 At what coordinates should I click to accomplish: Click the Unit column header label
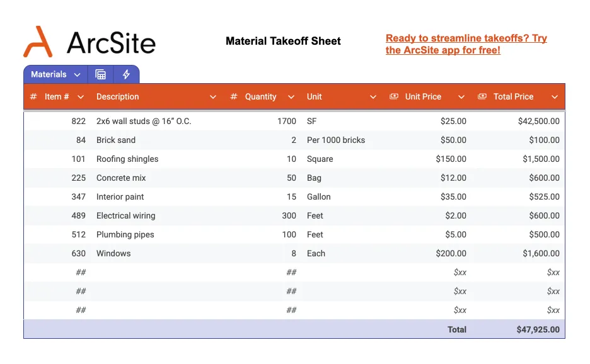coord(314,96)
